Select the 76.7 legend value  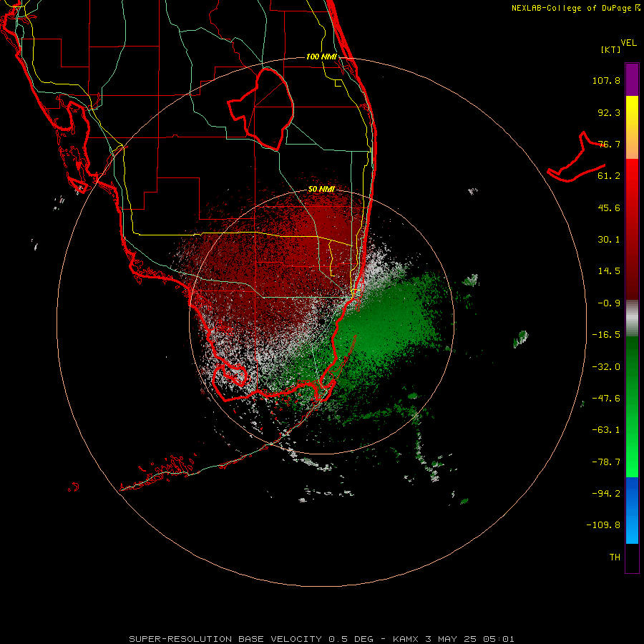pyautogui.click(x=609, y=144)
